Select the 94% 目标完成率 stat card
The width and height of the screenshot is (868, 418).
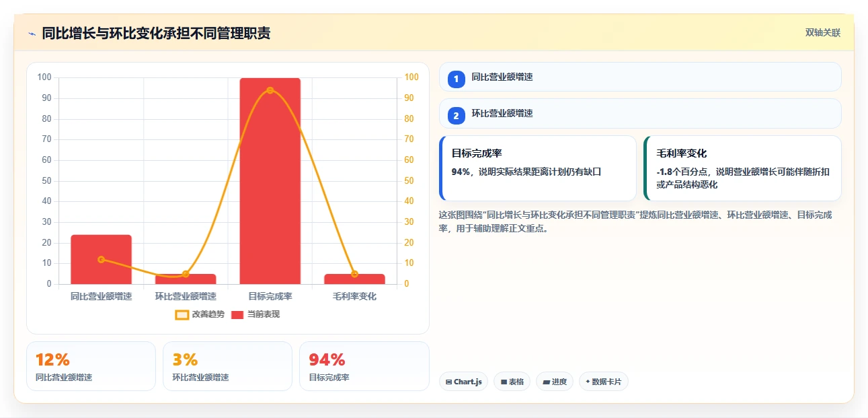coord(364,366)
